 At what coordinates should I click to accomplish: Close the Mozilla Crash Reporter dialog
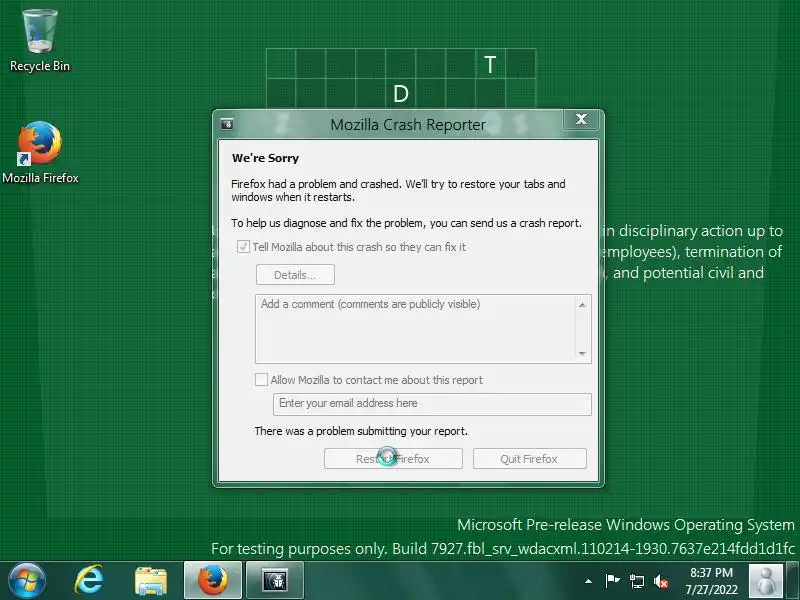click(581, 119)
